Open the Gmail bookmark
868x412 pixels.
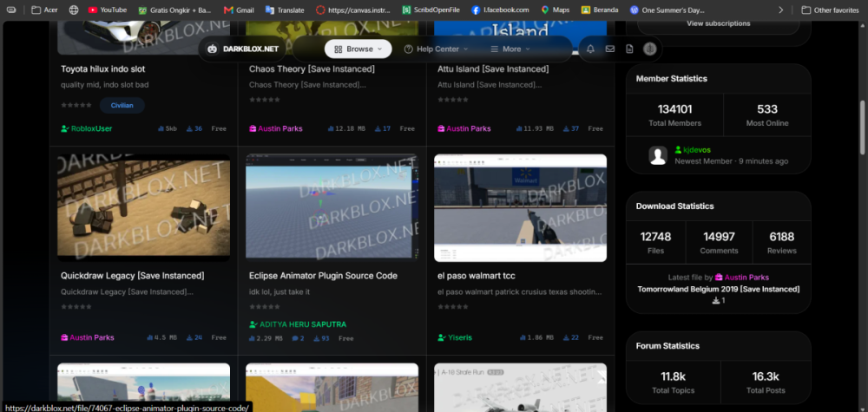[240, 10]
